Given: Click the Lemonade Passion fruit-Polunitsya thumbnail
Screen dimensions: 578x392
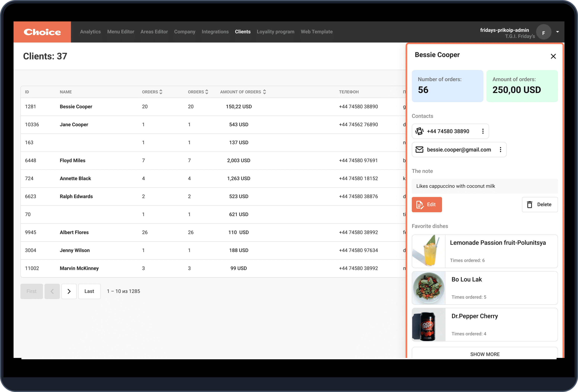Looking at the screenshot, I should (x=428, y=251).
